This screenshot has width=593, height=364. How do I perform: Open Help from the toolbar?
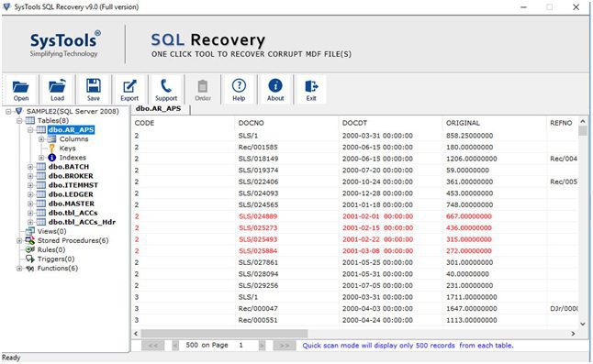coord(239,85)
